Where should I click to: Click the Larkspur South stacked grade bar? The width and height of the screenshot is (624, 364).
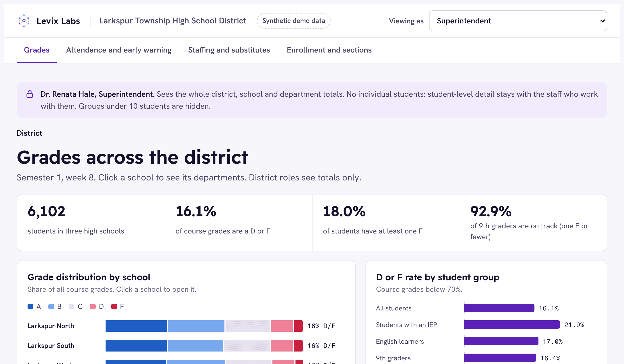coord(204,346)
